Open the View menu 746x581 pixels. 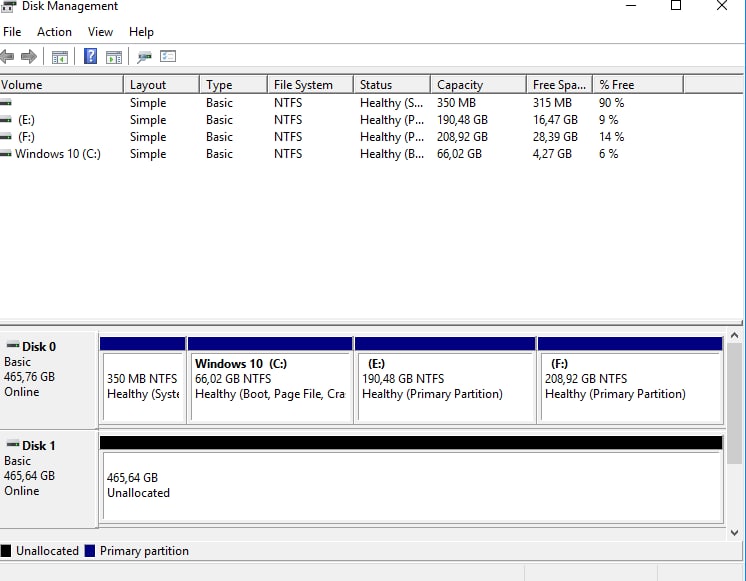coord(100,32)
